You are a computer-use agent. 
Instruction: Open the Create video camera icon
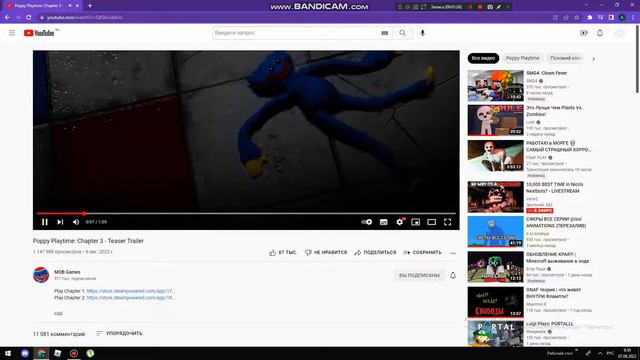[x=584, y=33]
